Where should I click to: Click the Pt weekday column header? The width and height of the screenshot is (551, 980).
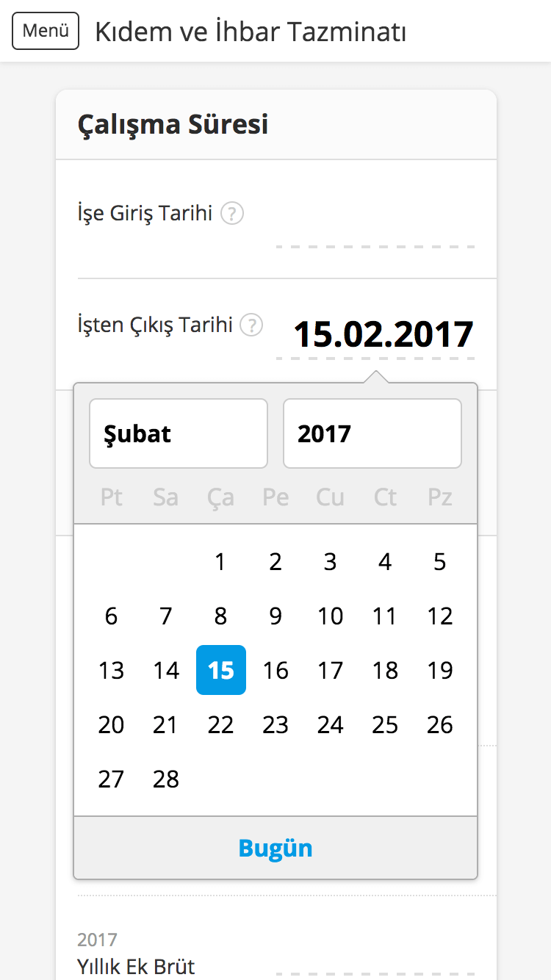(111, 497)
